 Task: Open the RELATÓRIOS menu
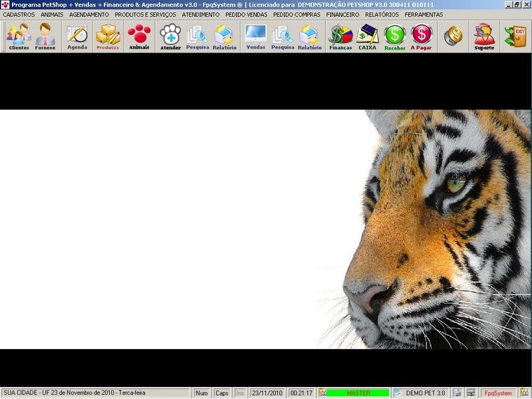pos(382,15)
